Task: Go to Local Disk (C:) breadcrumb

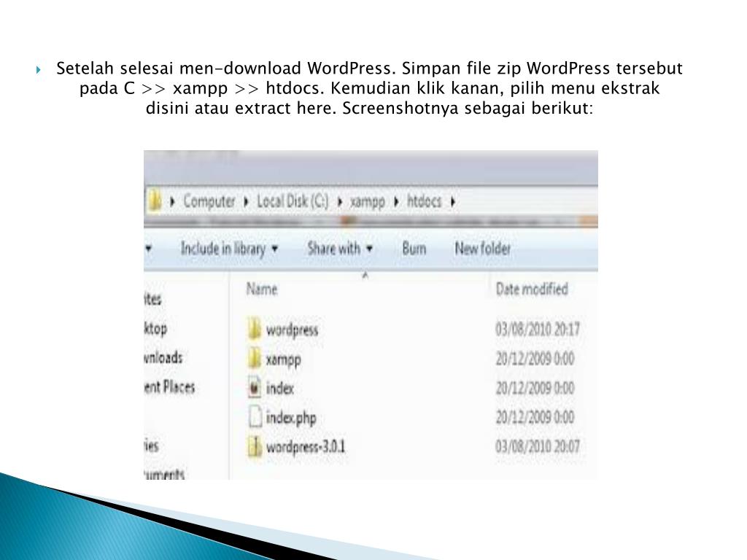Action: tap(293, 201)
